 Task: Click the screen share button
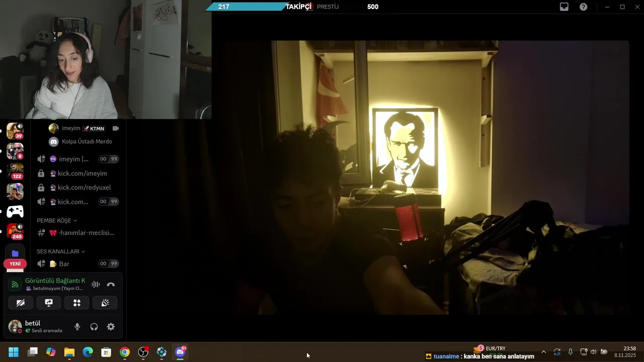tap(49, 303)
